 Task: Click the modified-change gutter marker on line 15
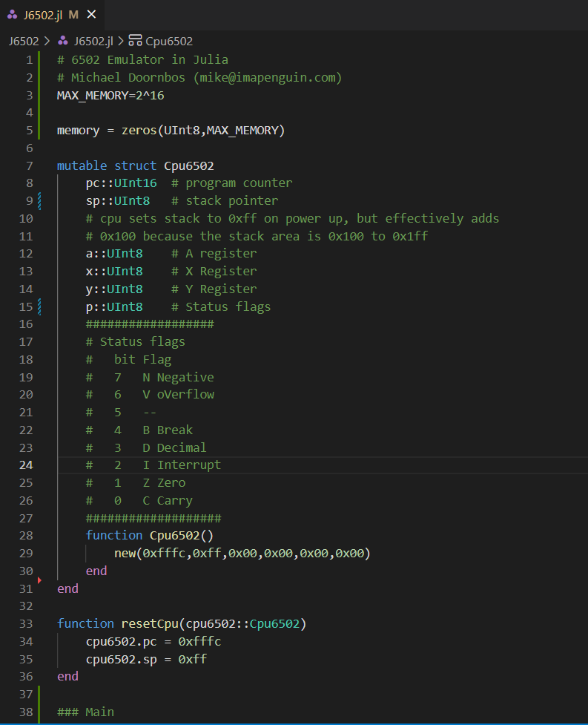(39, 306)
